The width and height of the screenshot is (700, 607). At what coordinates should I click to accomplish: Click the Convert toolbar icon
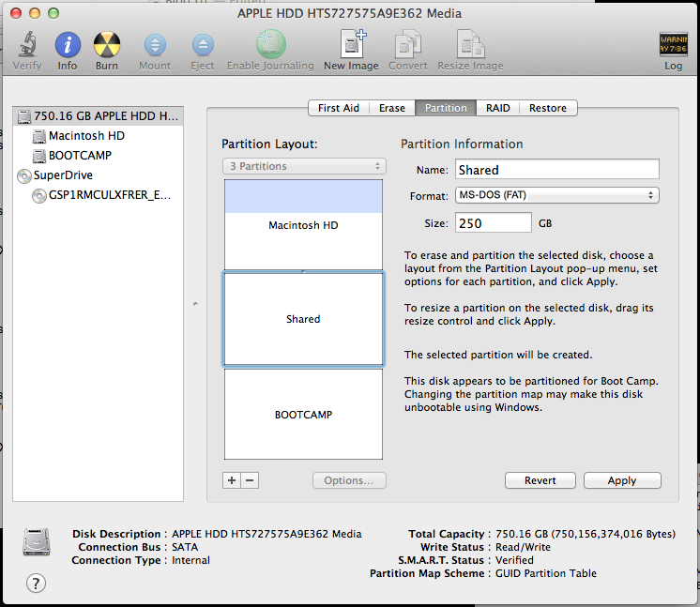point(408,44)
